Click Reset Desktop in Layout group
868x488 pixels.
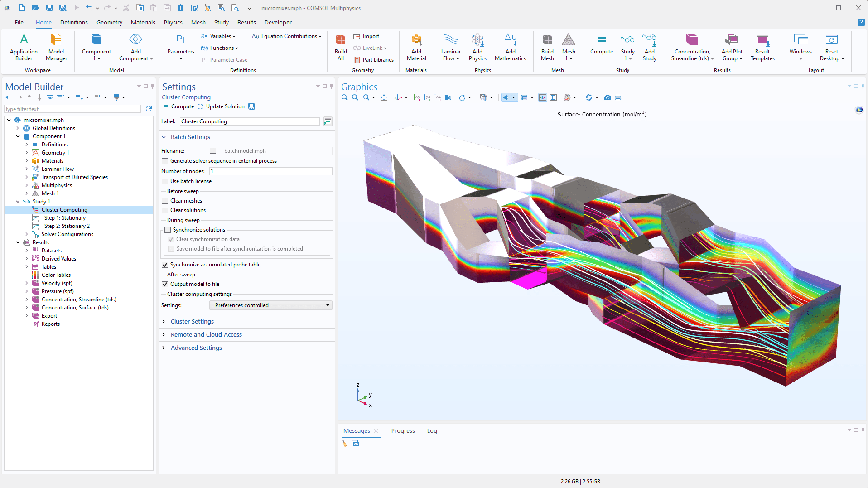[x=832, y=47]
